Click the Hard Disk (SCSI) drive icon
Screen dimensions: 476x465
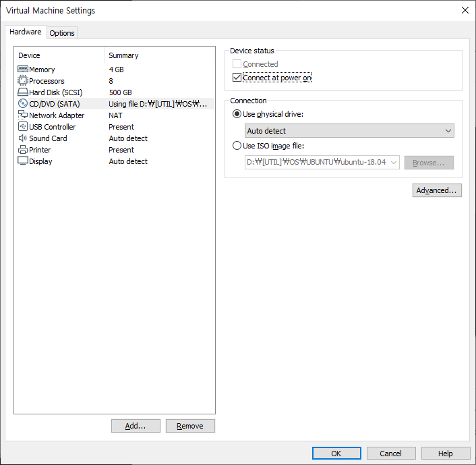pos(23,92)
